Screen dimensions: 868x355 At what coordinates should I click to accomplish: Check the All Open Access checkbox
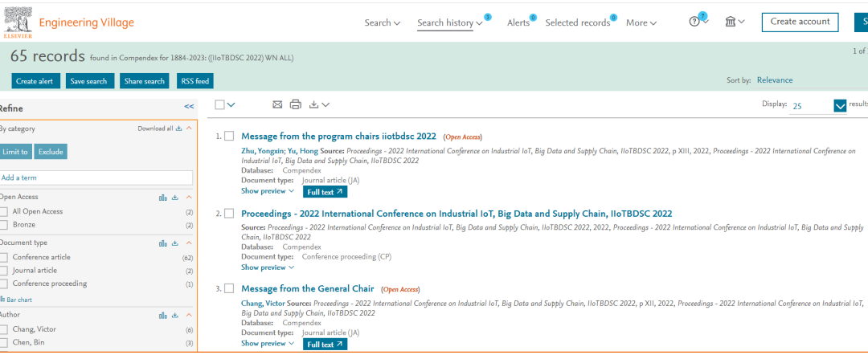point(4,211)
